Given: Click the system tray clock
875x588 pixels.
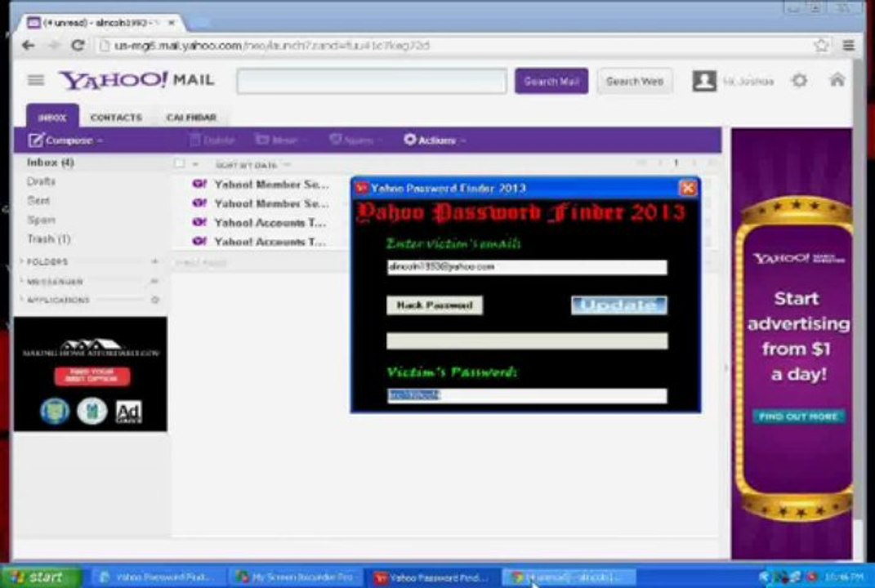Looking at the screenshot, I should 846,577.
